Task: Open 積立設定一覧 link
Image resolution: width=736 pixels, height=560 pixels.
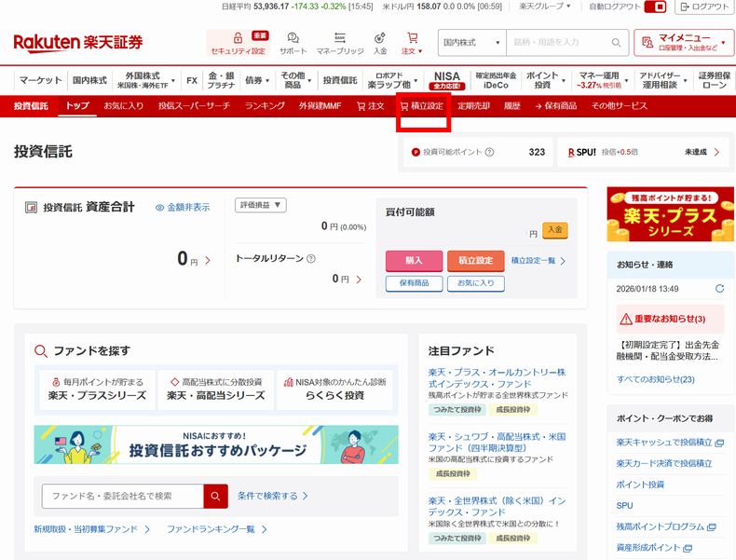Action: pyautogui.click(x=538, y=261)
